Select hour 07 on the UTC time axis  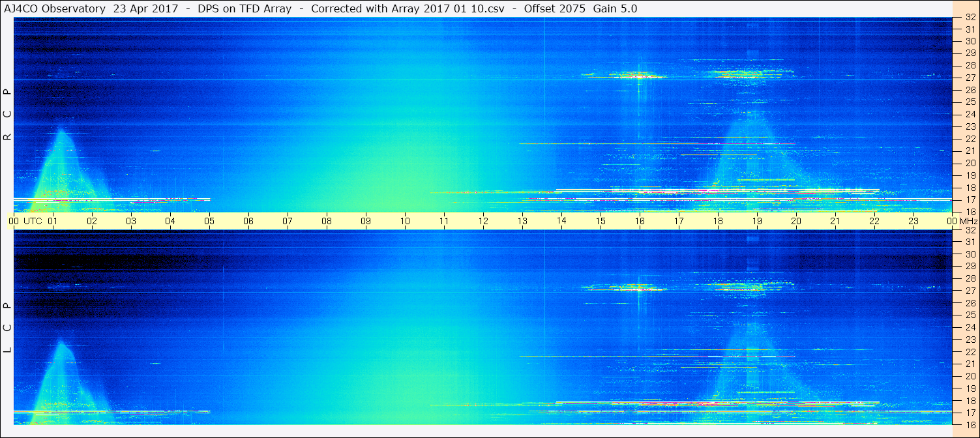288,221
